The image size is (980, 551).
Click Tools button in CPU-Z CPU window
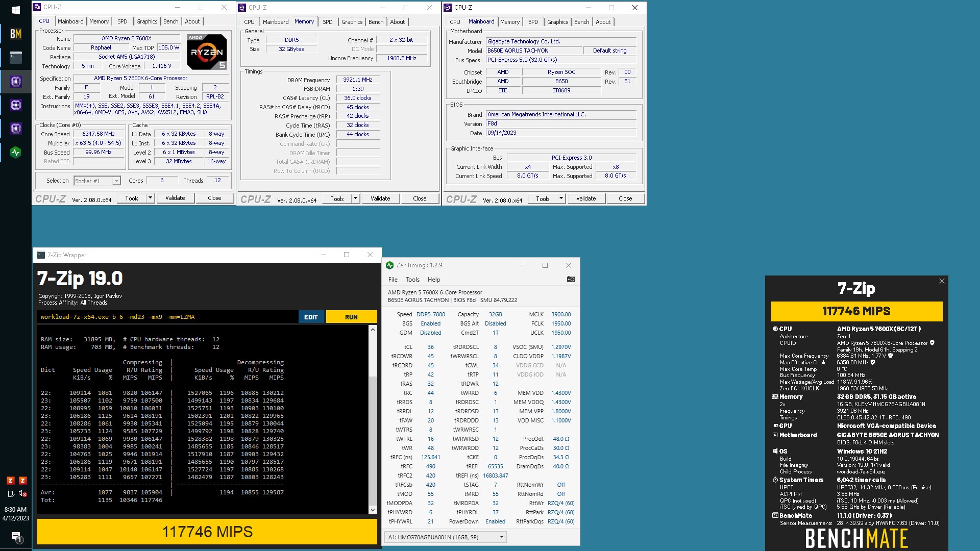click(132, 198)
